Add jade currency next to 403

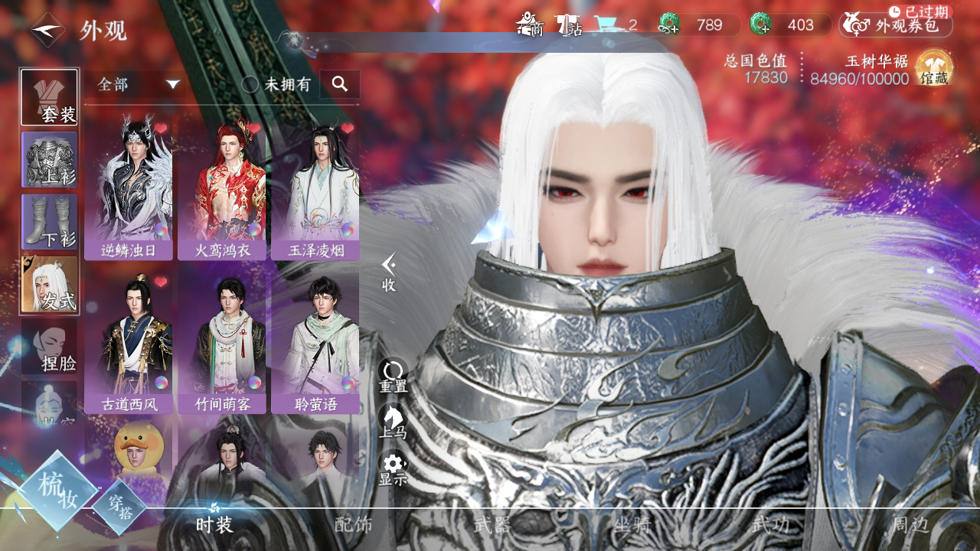click(761, 25)
